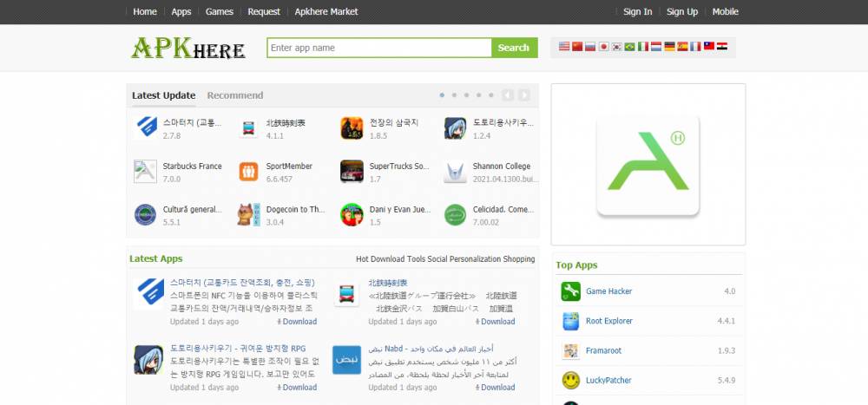This screenshot has height=405, width=868.
Task: Filter Latest Apps by Tools
Action: click(417, 259)
